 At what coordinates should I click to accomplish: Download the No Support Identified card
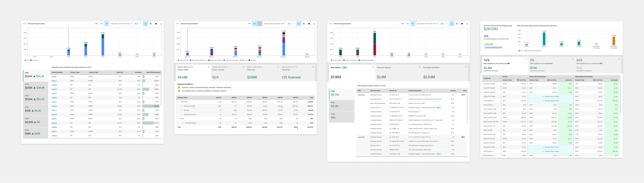pyautogui.click(x=466, y=67)
